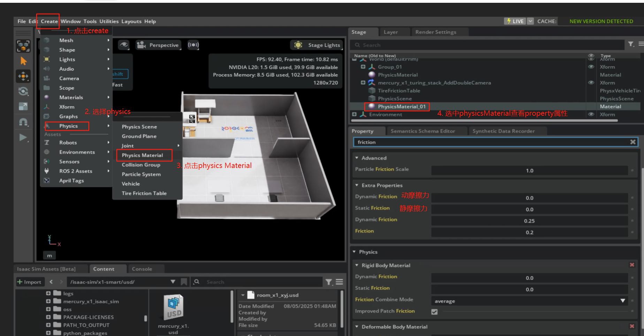The image size is (644, 336).
Task: Open the Create menu
Action: pyautogui.click(x=49, y=21)
